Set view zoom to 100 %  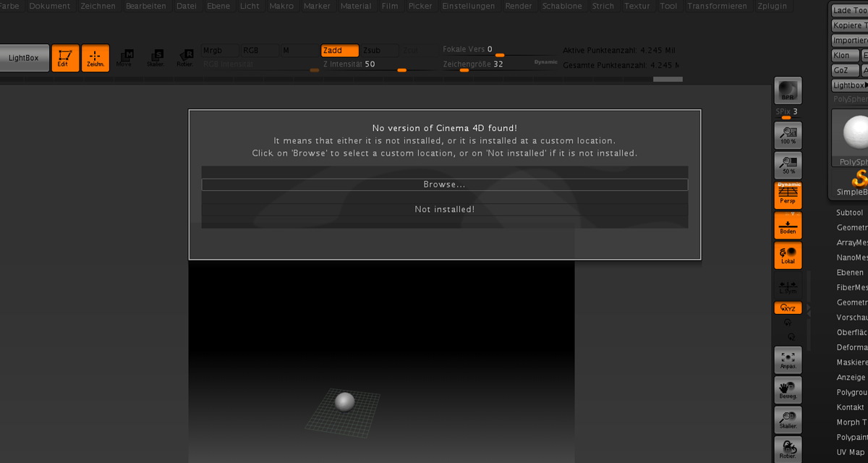coord(788,135)
